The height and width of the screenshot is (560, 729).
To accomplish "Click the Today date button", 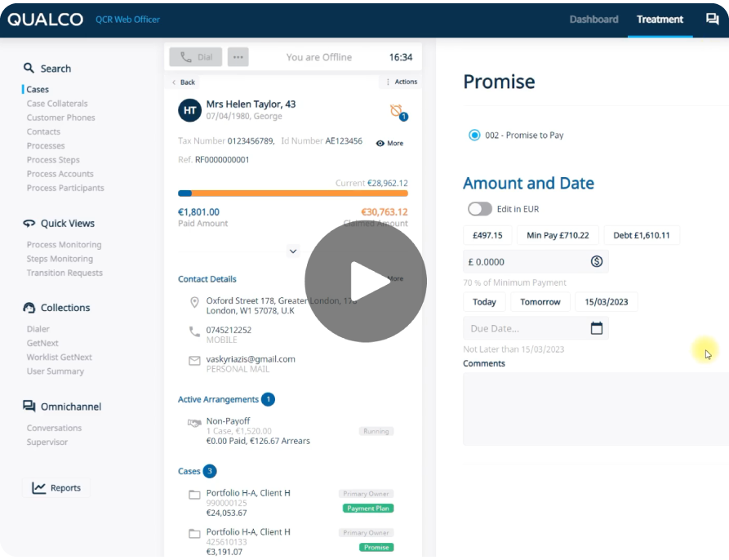I will pyautogui.click(x=483, y=301).
